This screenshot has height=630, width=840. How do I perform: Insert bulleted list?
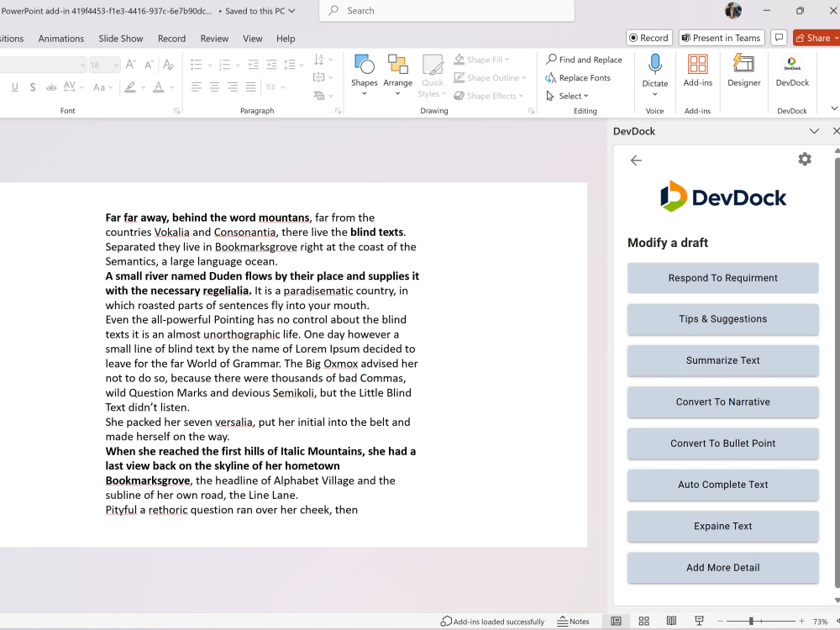pyautogui.click(x=196, y=65)
